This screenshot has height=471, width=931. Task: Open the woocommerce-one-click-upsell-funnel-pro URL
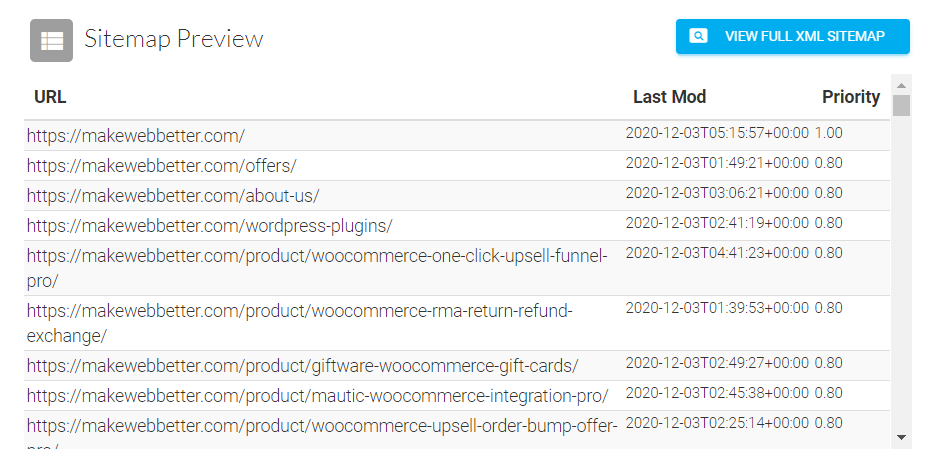(317, 268)
